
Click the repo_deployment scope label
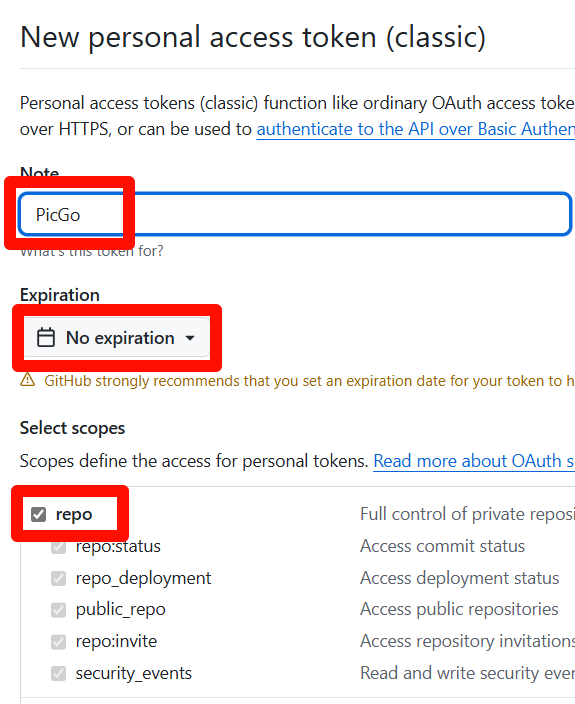[x=143, y=578]
